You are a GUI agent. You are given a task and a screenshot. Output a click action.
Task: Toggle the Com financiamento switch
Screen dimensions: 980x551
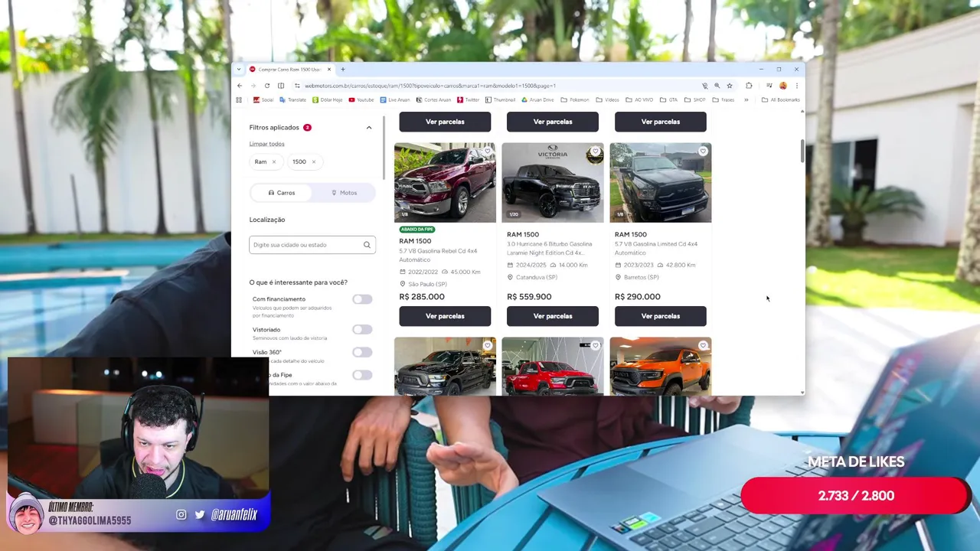[x=362, y=299]
